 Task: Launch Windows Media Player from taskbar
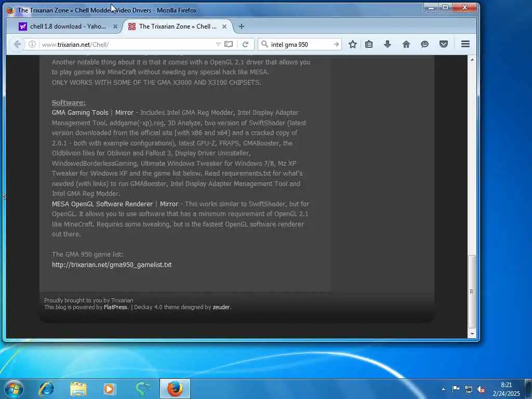pos(109,389)
